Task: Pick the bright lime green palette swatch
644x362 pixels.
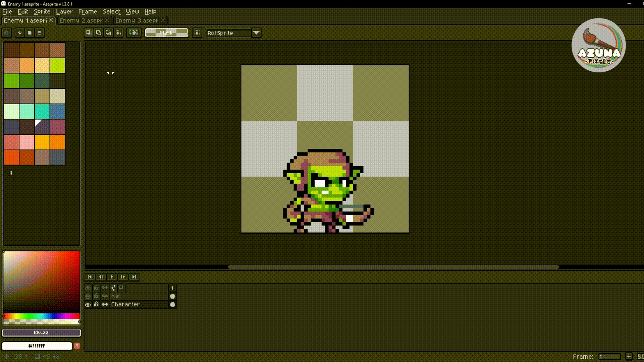Action: point(57,65)
